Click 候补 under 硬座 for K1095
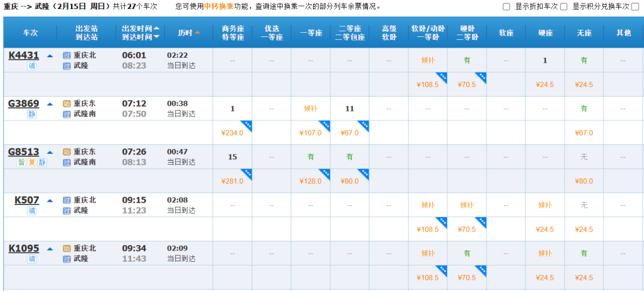This screenshot has width=644, height=291. coord(545,253)
